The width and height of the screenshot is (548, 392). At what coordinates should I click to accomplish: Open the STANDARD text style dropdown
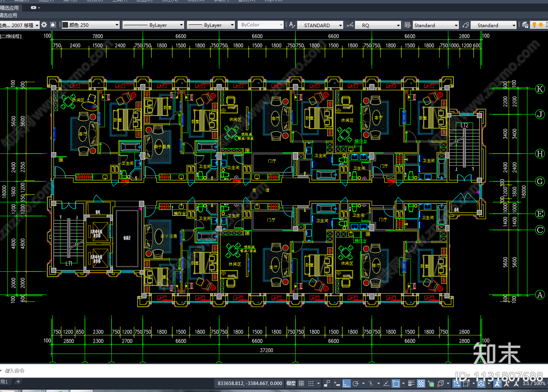[320, 25]
